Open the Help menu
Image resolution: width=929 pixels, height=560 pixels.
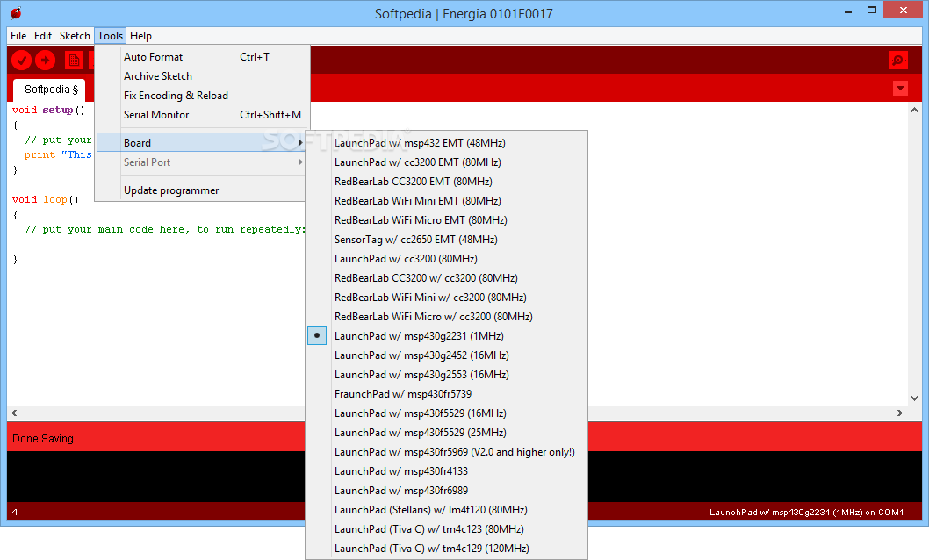coord(141,35)
